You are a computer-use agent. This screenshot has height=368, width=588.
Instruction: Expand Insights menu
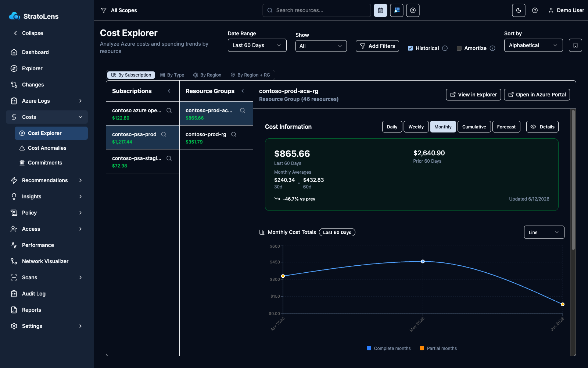(x=47, y=197)
